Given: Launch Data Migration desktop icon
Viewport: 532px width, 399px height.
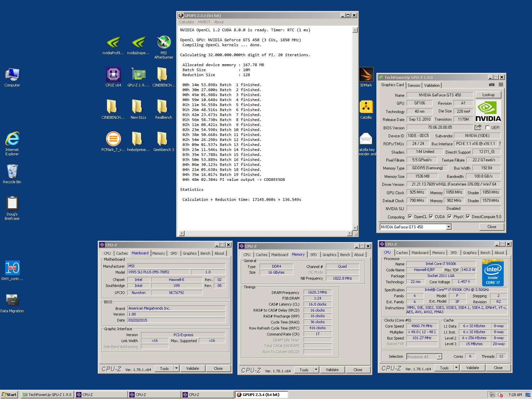Looking at the screenshot, I should (x=12, y=303).
